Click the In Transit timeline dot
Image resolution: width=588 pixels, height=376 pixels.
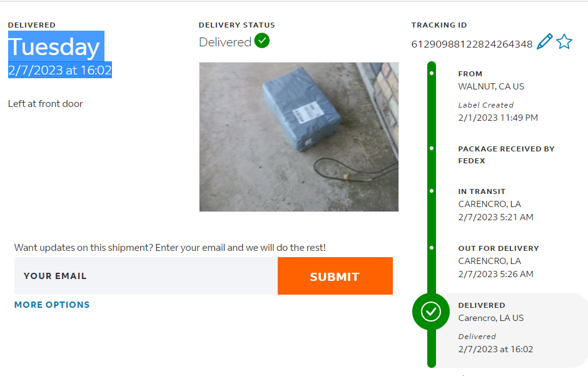[432, 191]
